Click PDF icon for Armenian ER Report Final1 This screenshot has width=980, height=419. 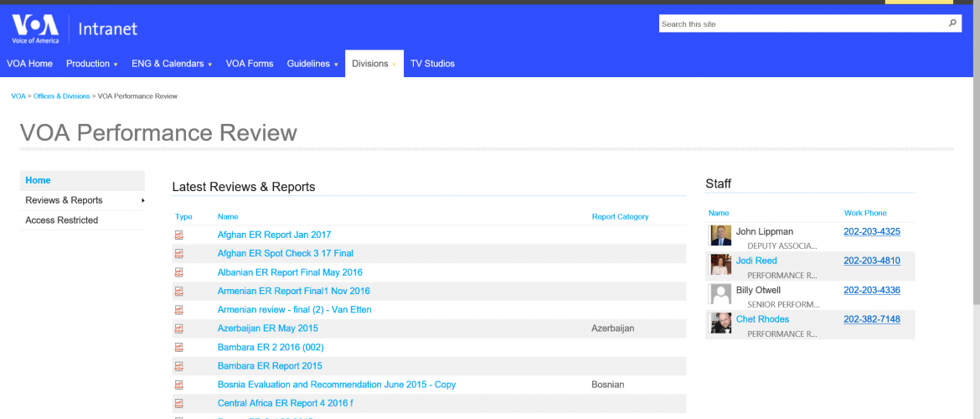pyautogui.click(x=178, y=292)
